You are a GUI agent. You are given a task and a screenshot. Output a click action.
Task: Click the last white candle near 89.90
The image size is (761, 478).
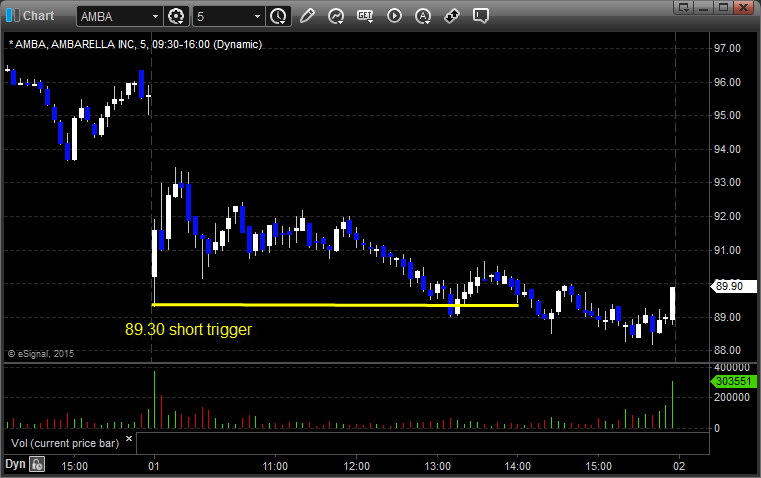pyautogui.click(x=673, y=304)
